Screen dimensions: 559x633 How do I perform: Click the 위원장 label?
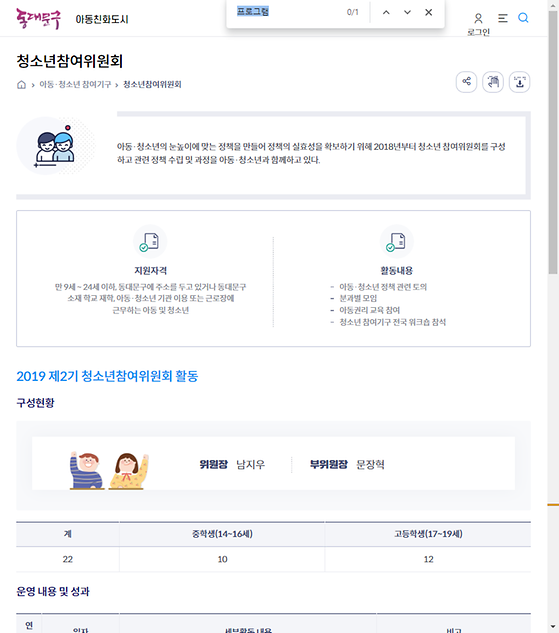click(x=214, y=464)
